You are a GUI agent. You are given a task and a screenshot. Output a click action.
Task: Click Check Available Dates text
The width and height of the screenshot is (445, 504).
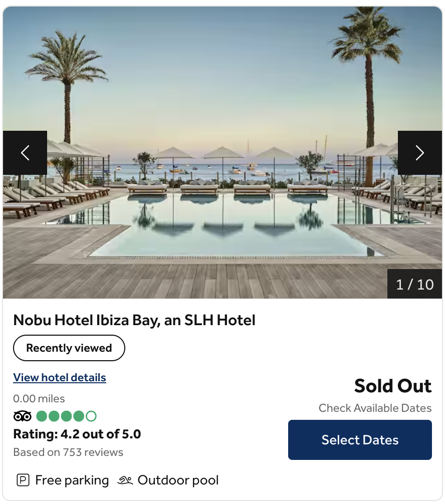(375, 408)
